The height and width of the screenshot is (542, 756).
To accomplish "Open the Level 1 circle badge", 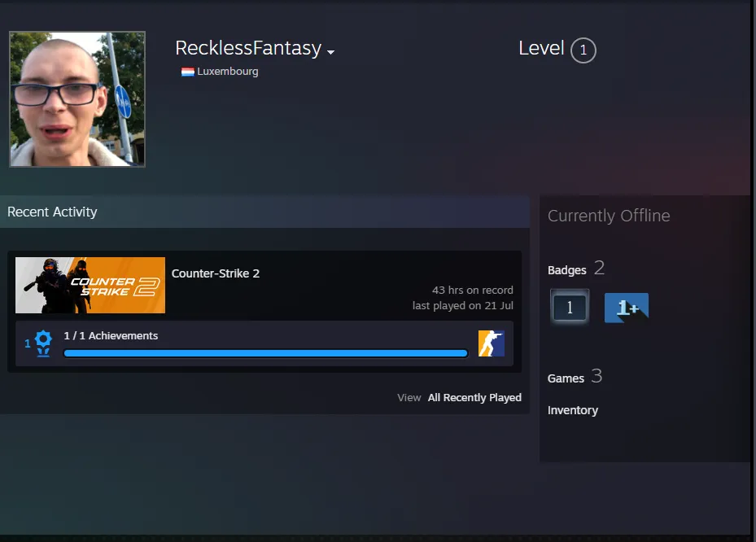I will (x=583, y=50).
